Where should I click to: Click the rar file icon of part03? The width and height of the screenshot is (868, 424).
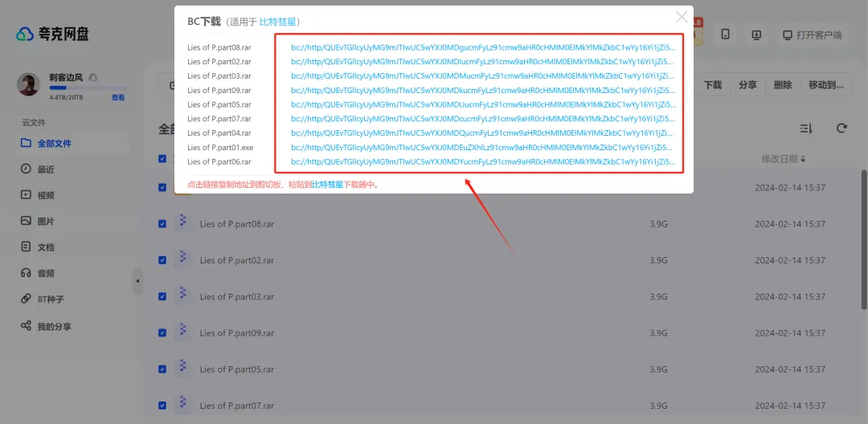pos(183,296)
